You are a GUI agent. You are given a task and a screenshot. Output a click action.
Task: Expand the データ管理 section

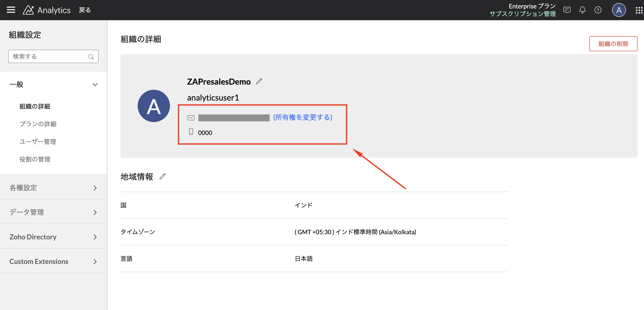pyautogui.click(x=95, y=212)
